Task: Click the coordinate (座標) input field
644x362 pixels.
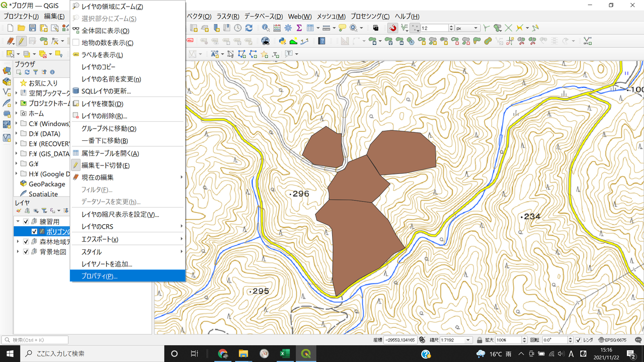Action: point(400,340)
